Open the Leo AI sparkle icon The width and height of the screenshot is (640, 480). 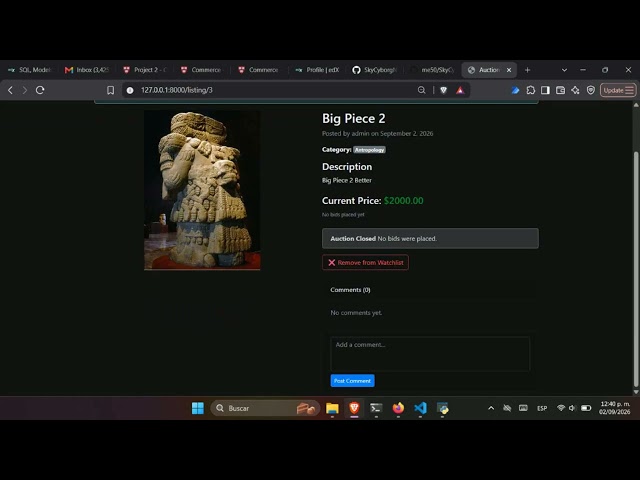point(576,90)
